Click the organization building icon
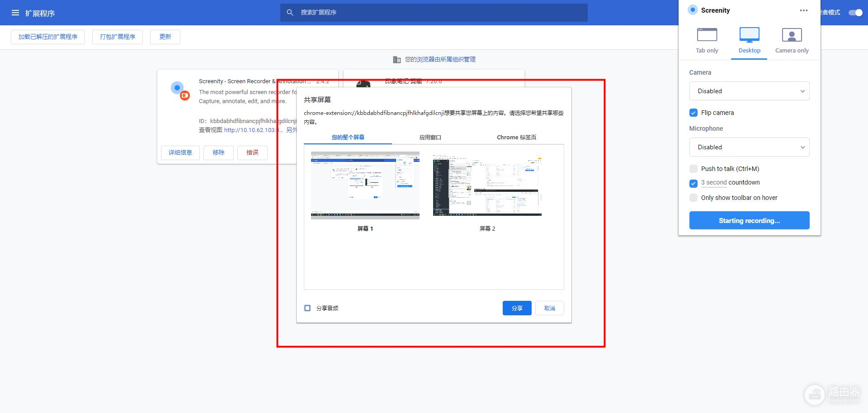Screen dimensions: 868x413 pyautogui.click(x=396, y=60)
